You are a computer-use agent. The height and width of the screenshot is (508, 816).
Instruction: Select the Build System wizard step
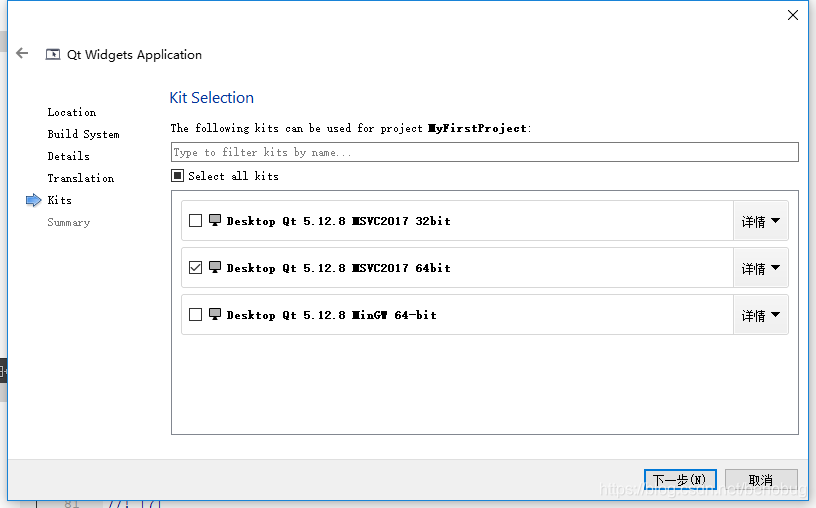[83, 134]
